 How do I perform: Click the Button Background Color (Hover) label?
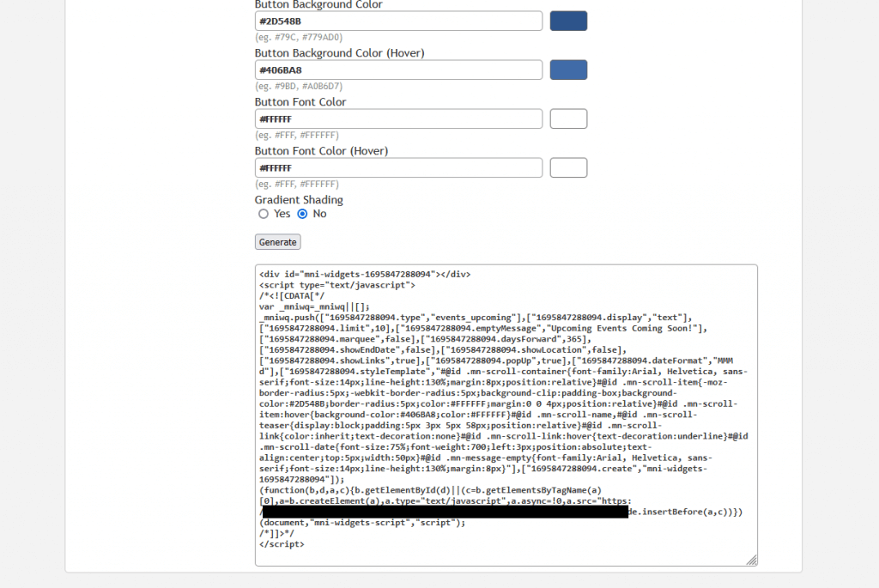tap(339, 53)
